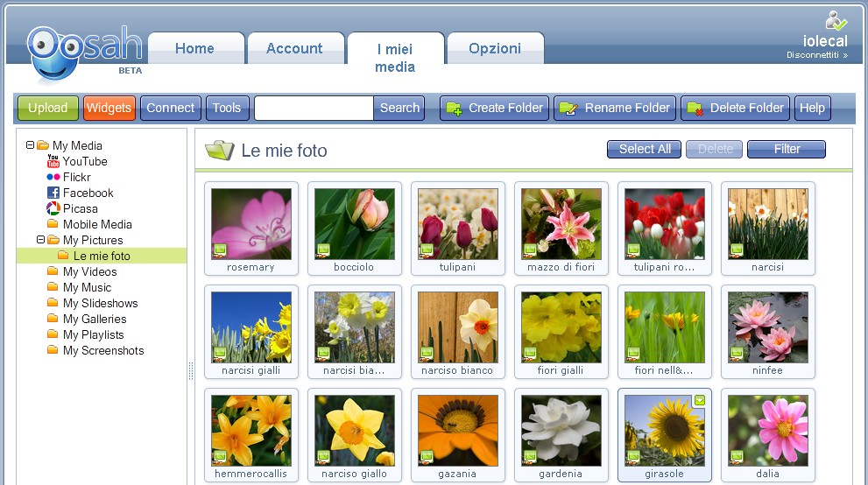The width and height of the screenshot is (868, 485).
Task: Click the My Videos folder icon
Action: click(x=53, y=271)
